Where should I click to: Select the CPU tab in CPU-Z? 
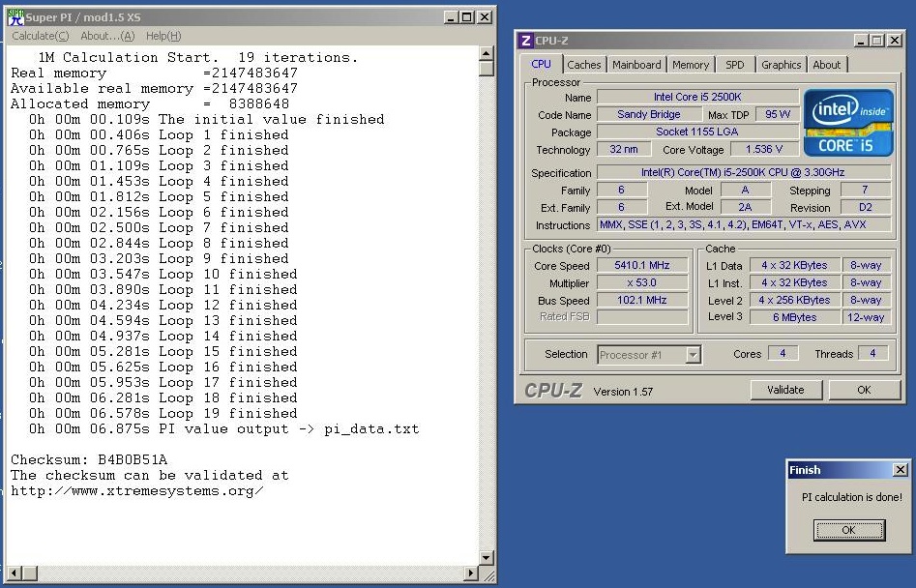[541, 64]
